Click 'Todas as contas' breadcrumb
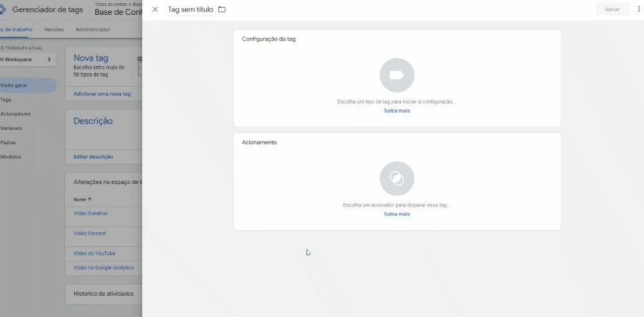This screenshot has height=317, width=644. (x=111, y=4)
